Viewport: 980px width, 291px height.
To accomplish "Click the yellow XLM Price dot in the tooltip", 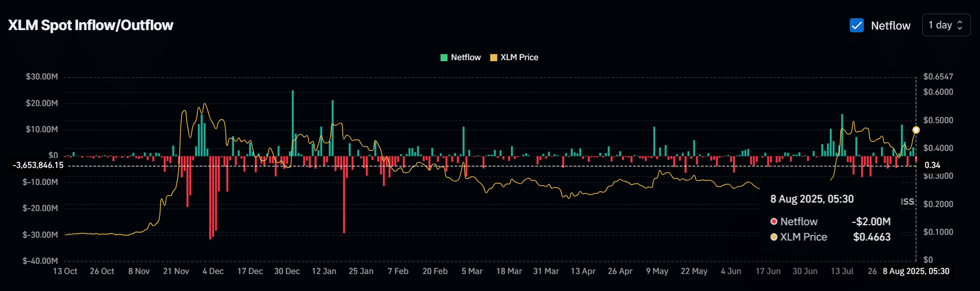I will point(774,237).
